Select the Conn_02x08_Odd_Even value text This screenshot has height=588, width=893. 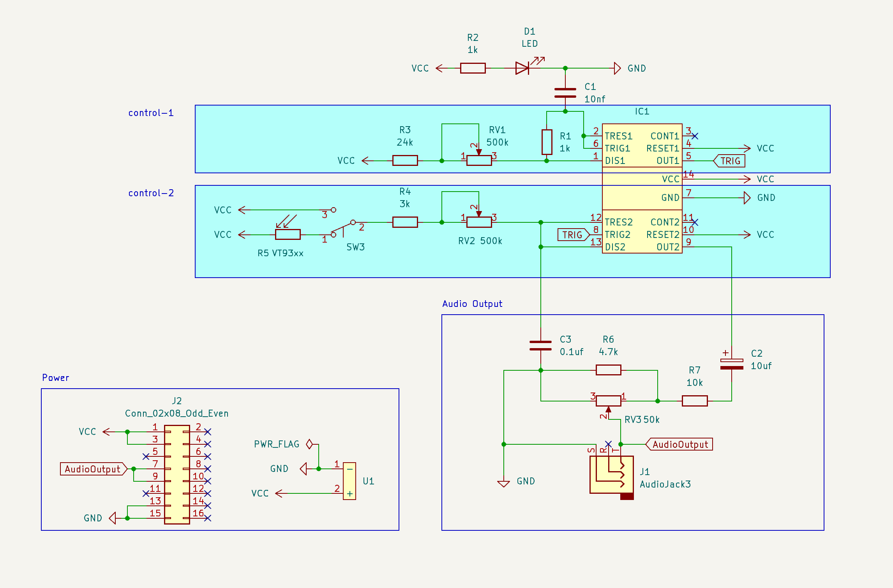[177, 414]
